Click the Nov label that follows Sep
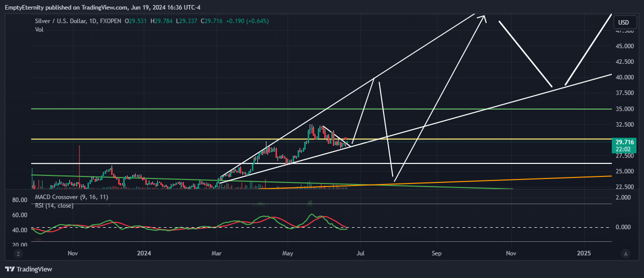The image size is (644, 278). [x=511, y=253]
